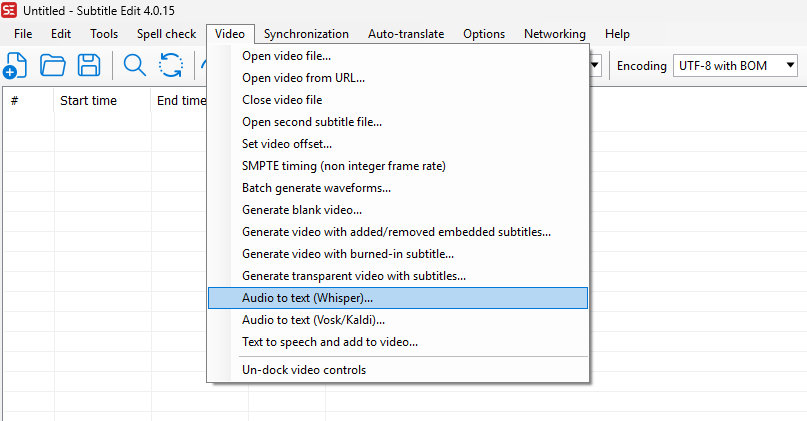Click the Find magnifying glass icon

134,66
